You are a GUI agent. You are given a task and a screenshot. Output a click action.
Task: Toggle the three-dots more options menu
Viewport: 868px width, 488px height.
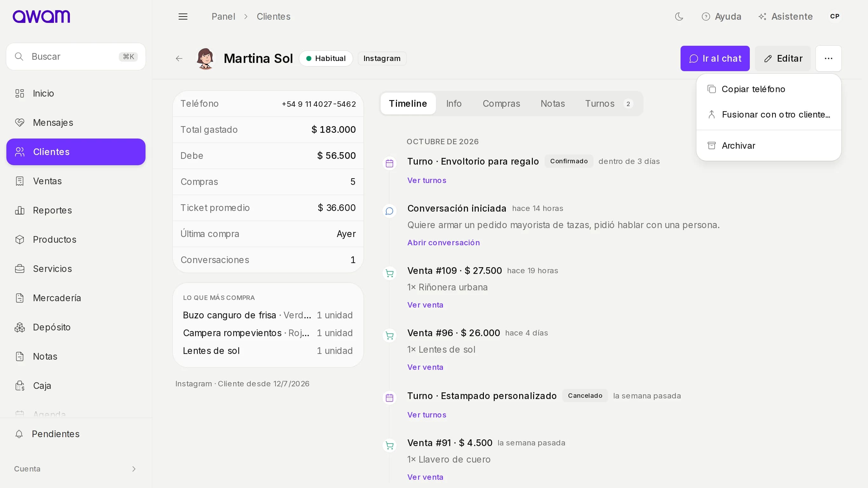click(x=828, y=59)
